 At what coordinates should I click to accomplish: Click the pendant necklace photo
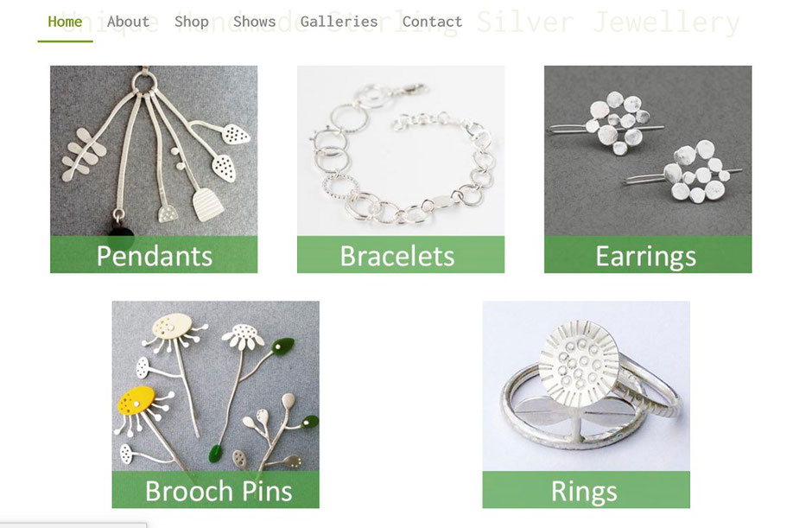pyautogui.click(x=154, y=150)
